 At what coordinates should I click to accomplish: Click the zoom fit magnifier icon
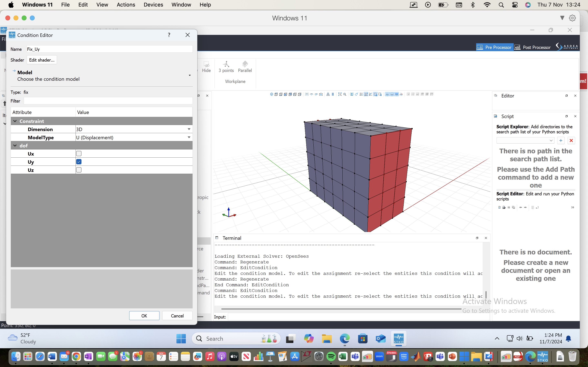point(340,94)
